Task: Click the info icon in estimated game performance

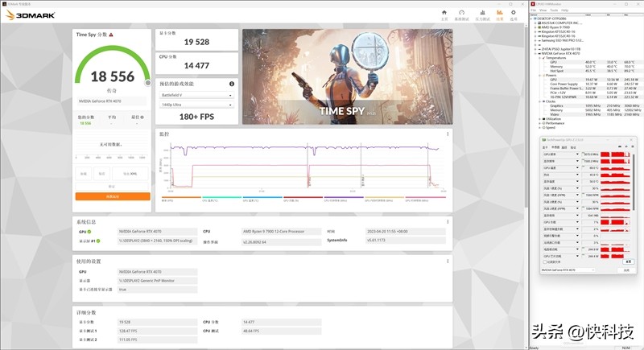Action: (x=232, y=84)
